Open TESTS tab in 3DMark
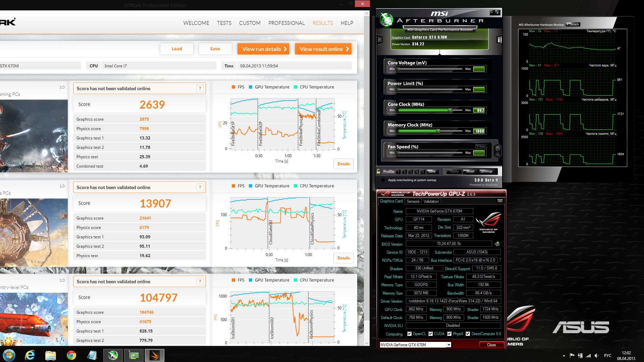Viewport: 644px width, 362px height. pyautogui.click(x=224, y=23)
